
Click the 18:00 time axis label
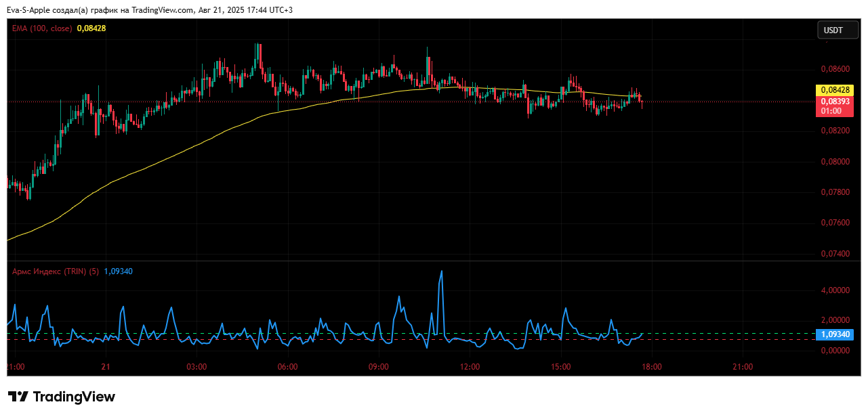point(651,367)
